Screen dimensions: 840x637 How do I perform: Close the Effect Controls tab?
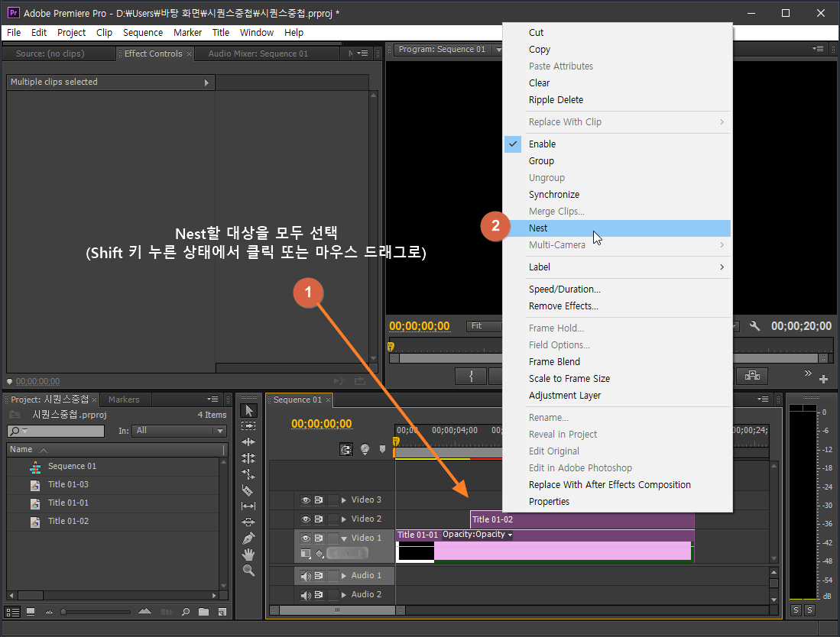tap(189, 54)
